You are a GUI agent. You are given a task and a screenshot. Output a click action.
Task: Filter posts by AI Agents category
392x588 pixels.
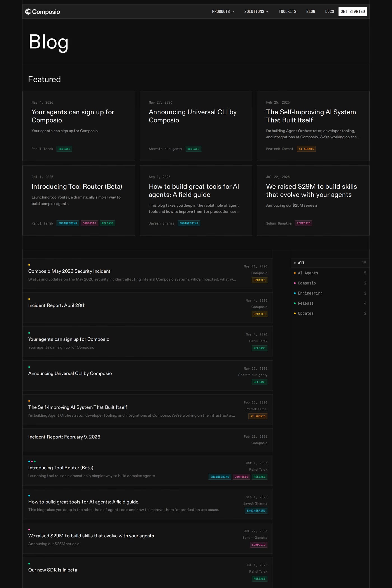(330, 273)
